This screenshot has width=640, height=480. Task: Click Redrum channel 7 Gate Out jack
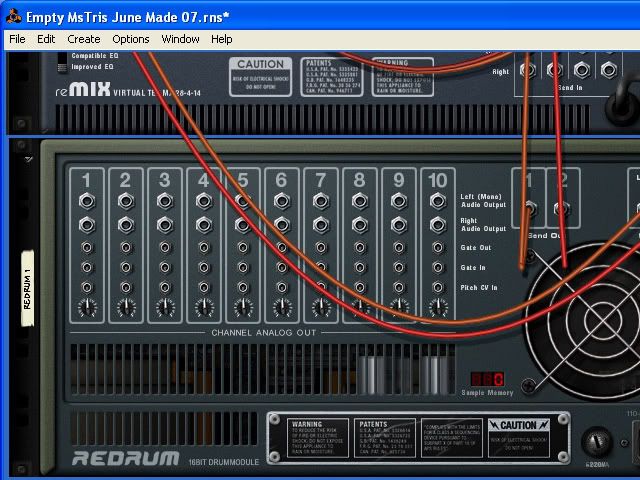click(x=321, y=247)
